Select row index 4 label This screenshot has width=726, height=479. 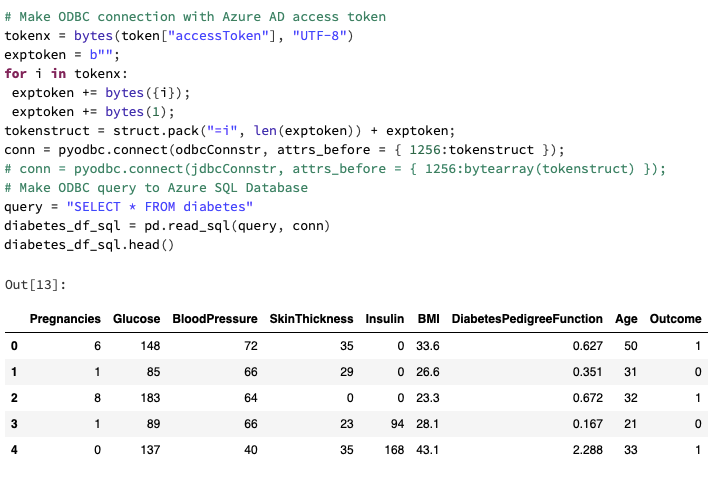[x=14, y=449]
